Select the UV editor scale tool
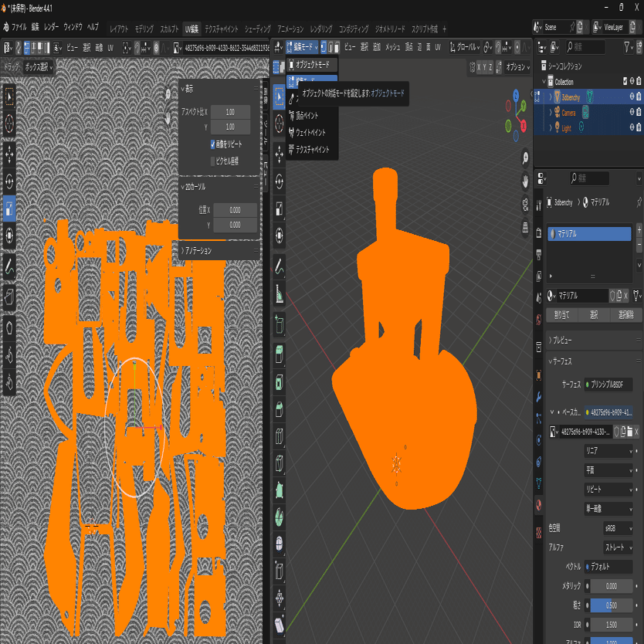644x644 pixels. point(9,208)
